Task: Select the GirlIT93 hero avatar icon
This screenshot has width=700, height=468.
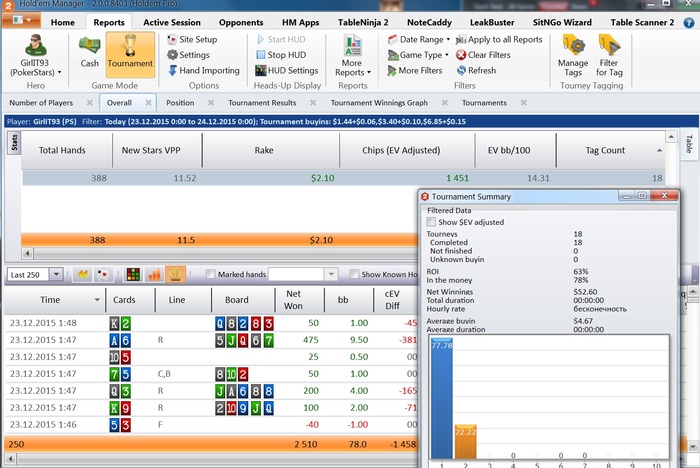Action: [x=35, y=46]
